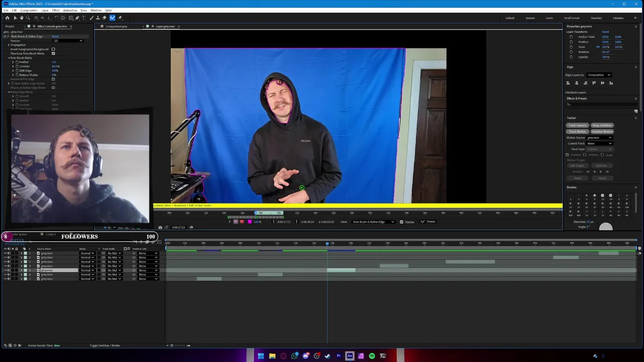
Task: Click the Stabilize Motion button
Action: (602, 132)
